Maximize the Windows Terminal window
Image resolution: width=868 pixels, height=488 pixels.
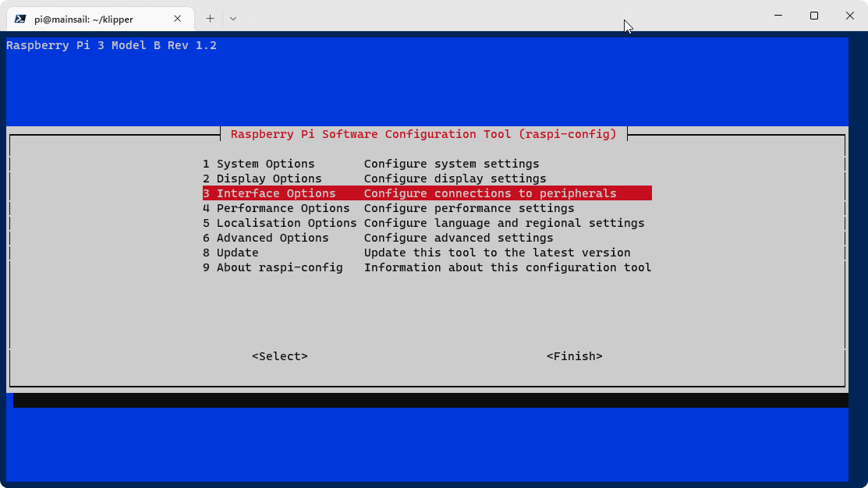tap(813, 16)
